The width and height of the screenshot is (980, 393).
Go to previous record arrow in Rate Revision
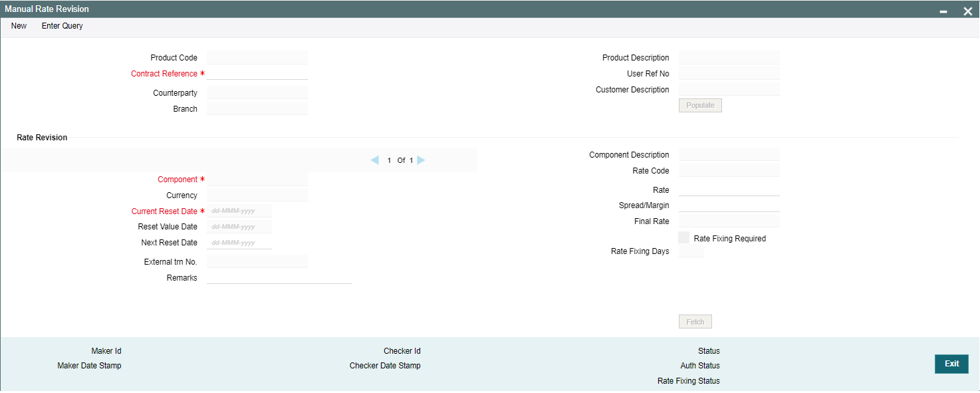click(x=375, y=160)
